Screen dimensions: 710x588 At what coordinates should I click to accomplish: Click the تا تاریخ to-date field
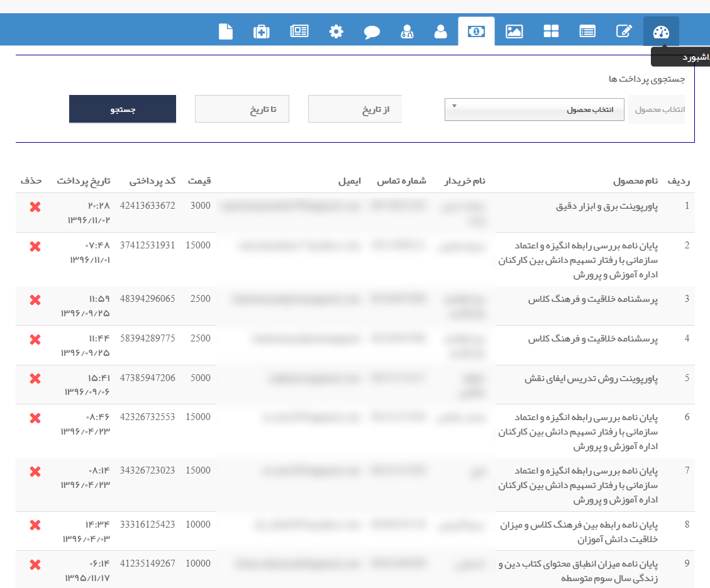(242, 109)
